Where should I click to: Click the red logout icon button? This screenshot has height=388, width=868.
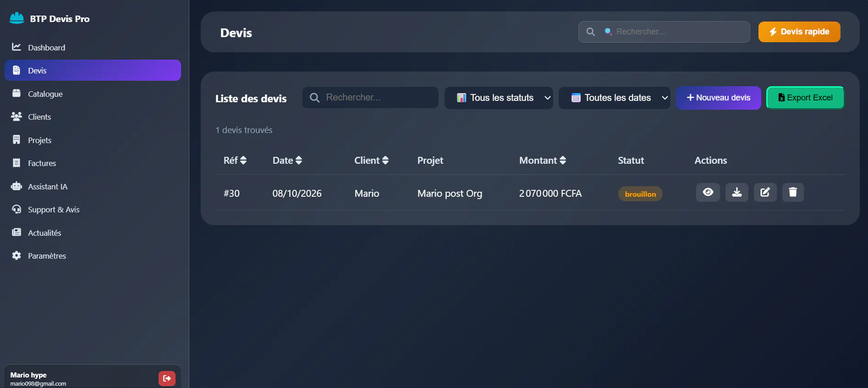click(x=167, y=378)
